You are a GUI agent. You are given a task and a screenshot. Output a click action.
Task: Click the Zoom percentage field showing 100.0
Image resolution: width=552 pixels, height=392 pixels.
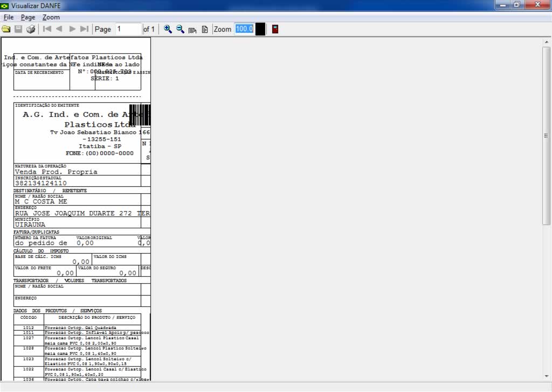pyautogui.click(x=244, y=29)
